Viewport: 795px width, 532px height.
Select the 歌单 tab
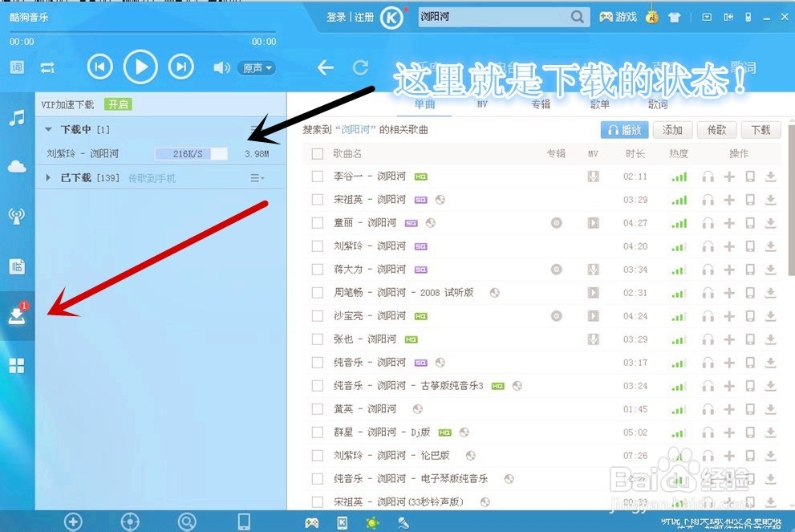(599, 104)
